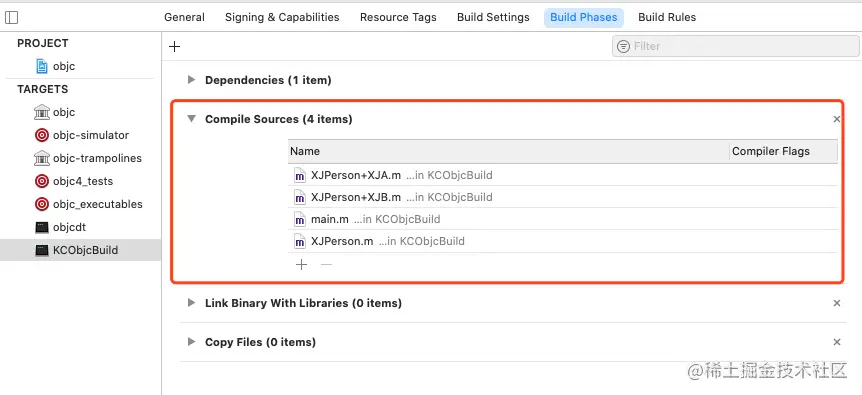This screenshot has height=395, width=862.
Task: Delete the Compile Sources phase
Action: (x=837, y=119)
